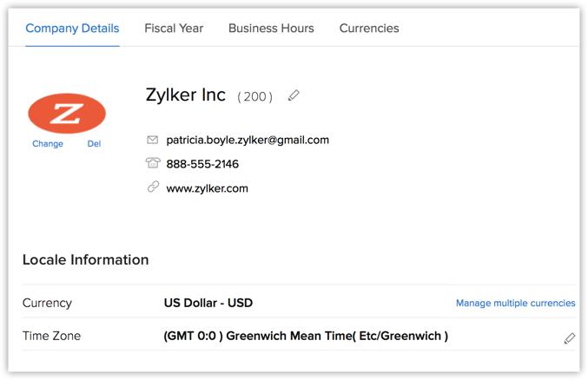Click the US Dollar - USD currency value

tap(208, 303)
